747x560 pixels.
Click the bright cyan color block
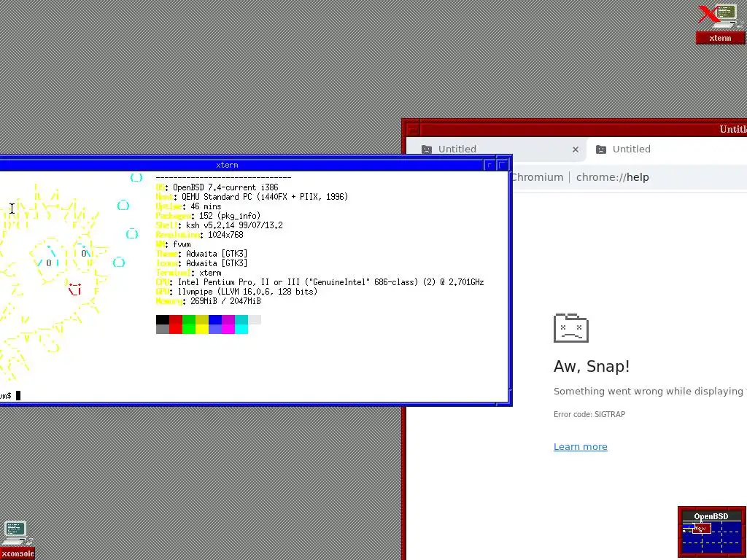(x=241, y=329)
